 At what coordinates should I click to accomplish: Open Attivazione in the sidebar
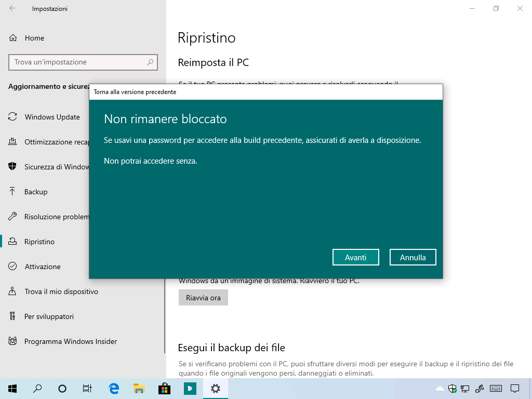click(x=43, y=267)
